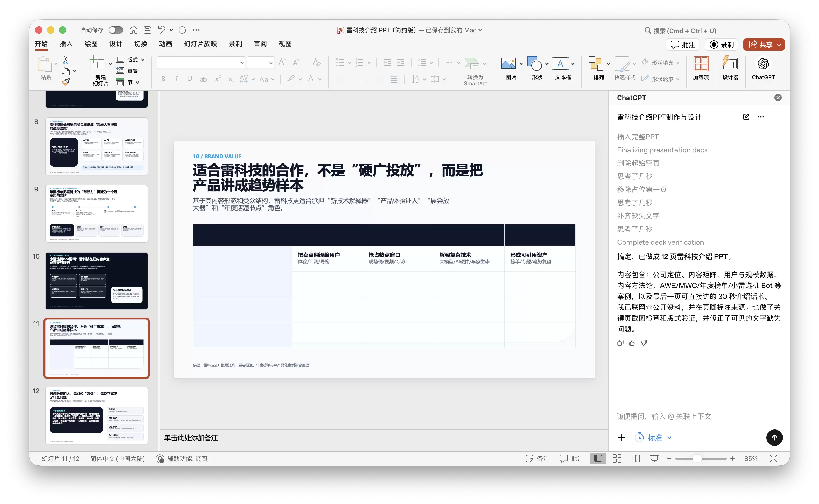The height and width of the screenshot is (504, 819).
Task: Open Arrange (排列) tool
Action: [596, 64]
